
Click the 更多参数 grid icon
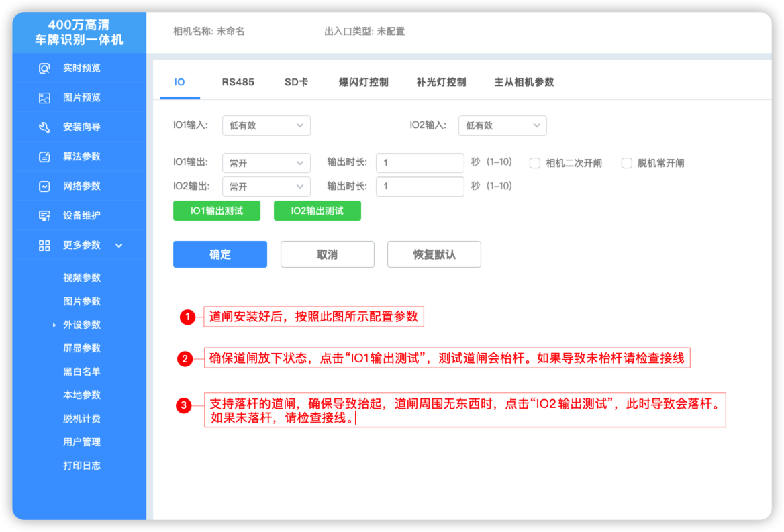click(x=44, y=246)
